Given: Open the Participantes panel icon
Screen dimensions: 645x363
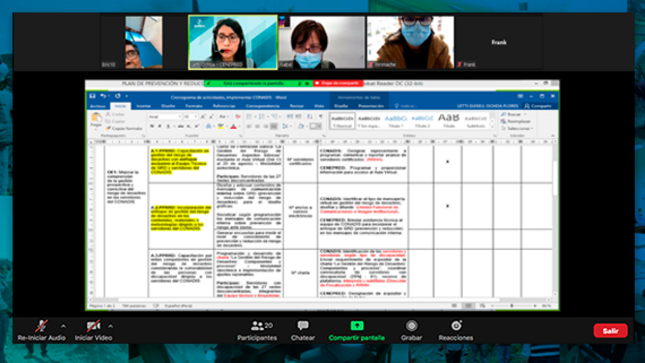Looking at the screenshot, I should point(258,326).
